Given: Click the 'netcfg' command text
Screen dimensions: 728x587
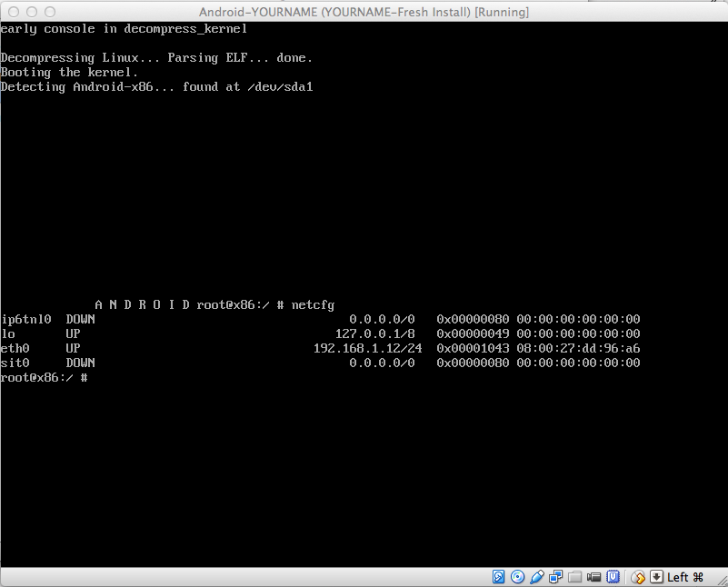Looking at the screenshot, I should coord(313,305).
